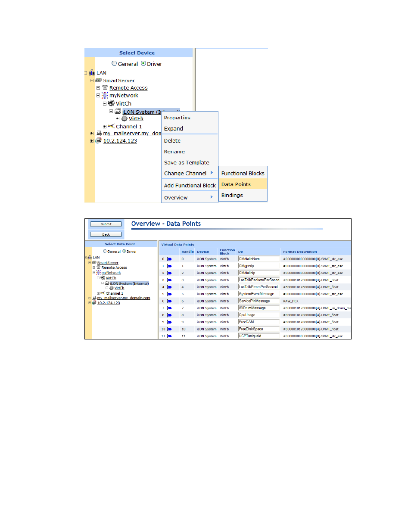Click the Remote Access phone icon in Select Device tree
This screenshot has width=411, height=532.
click(105, 87)
